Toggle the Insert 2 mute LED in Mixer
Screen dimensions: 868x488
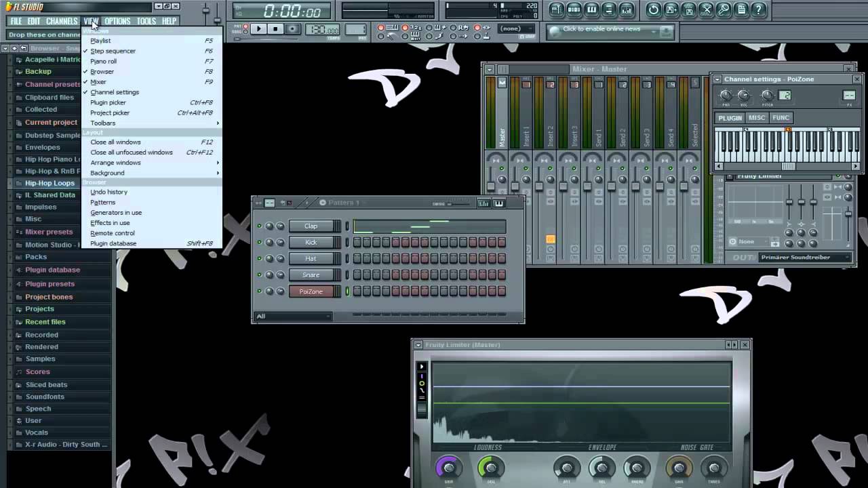[x=550, y=168]
